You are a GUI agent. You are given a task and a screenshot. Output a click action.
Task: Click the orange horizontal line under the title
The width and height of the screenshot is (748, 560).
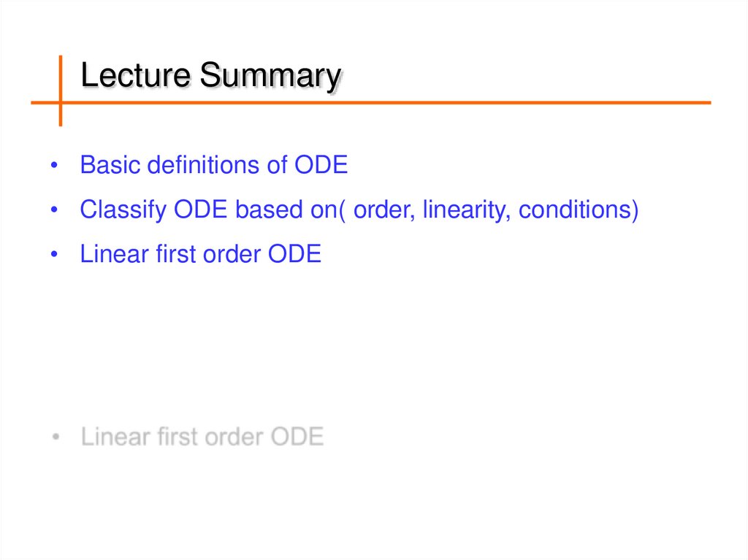[438, 103]
